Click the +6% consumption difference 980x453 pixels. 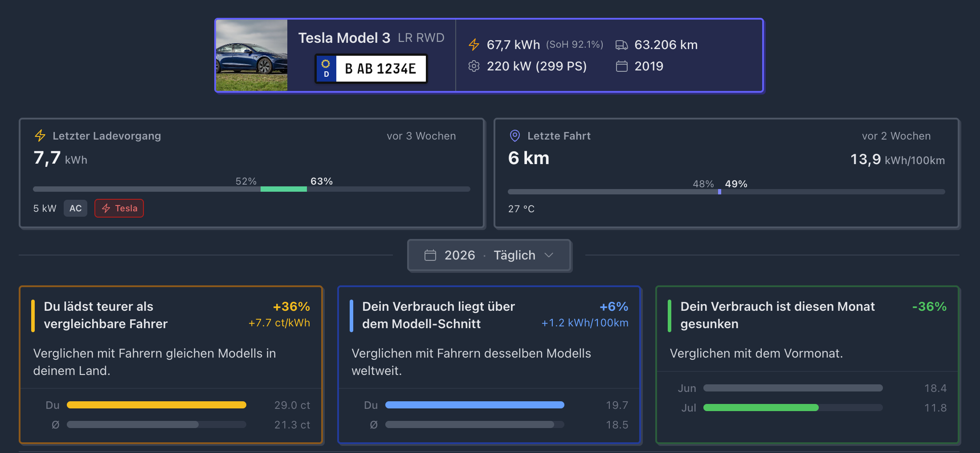click(614, 306)
